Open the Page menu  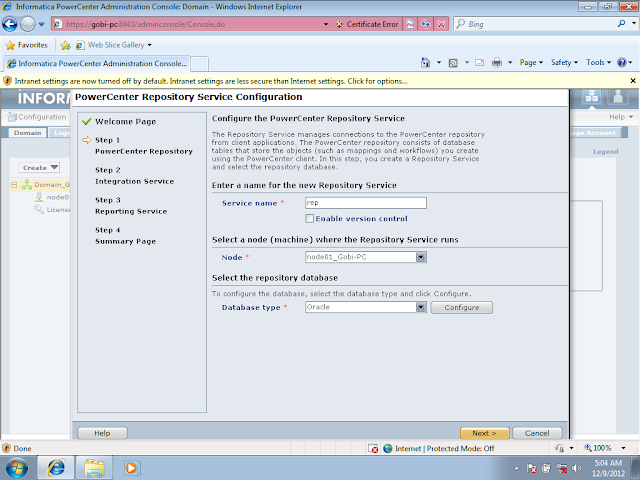[531, 62]
